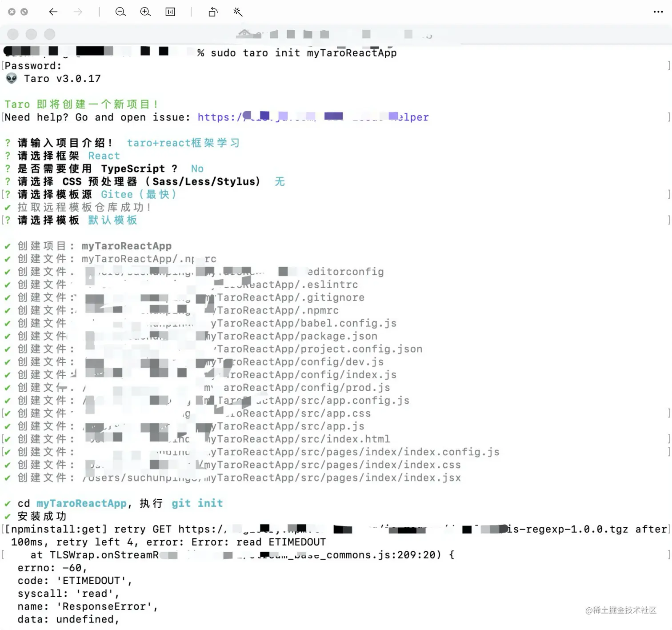
Task: Open the three-dot more options menu
Action: [658, 12]
